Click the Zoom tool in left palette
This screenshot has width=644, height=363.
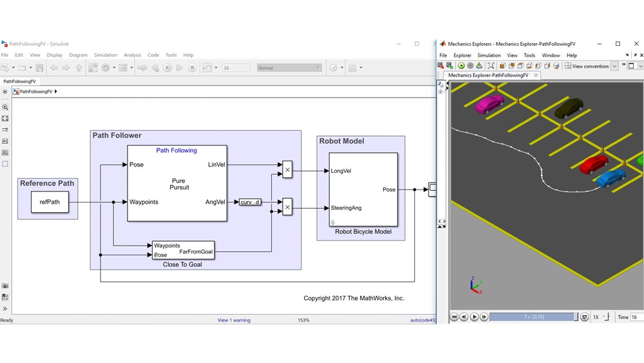click(x=5, y=108)
